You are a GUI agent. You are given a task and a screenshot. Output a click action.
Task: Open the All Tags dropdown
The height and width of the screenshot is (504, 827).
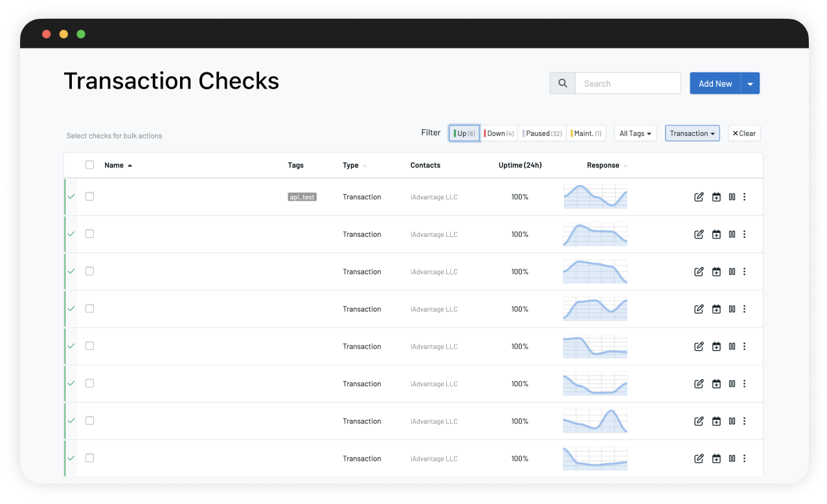click(635, 133)
